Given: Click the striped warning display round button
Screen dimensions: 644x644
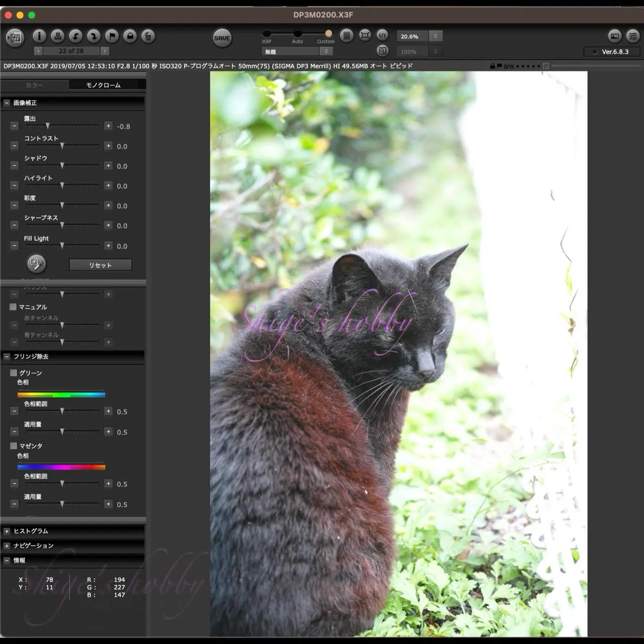Looking at the screenshot, I should pos(347,35).
